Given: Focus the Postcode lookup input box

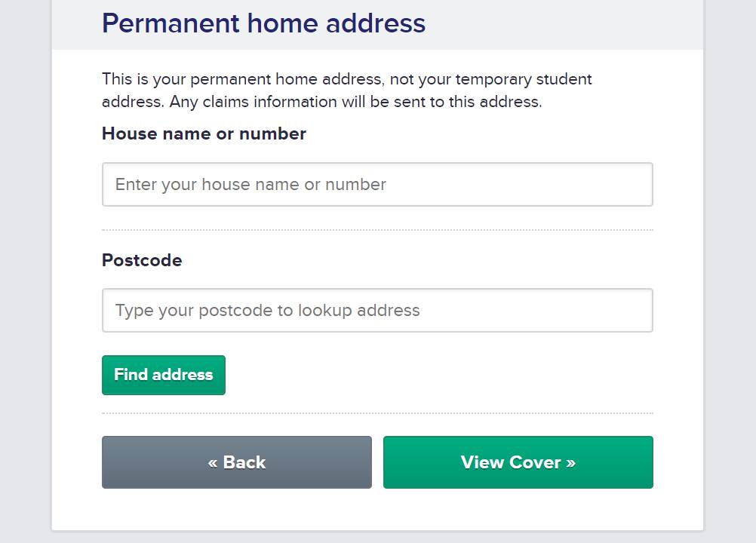Looking at the screenshot, I should click(x=377, y=311).
